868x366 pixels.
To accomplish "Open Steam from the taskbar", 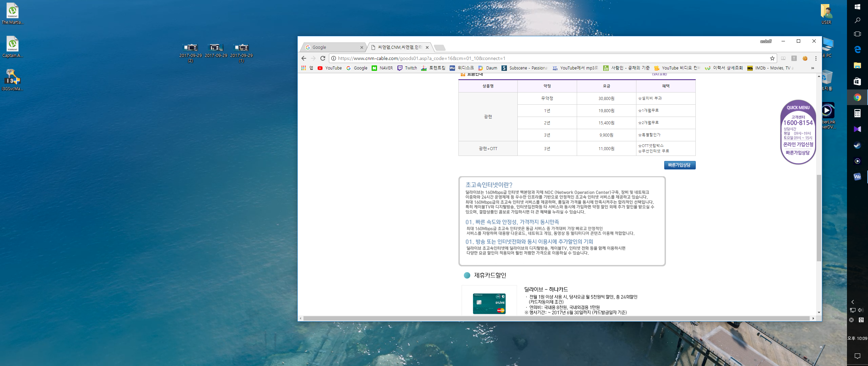I will pos(857,145).
